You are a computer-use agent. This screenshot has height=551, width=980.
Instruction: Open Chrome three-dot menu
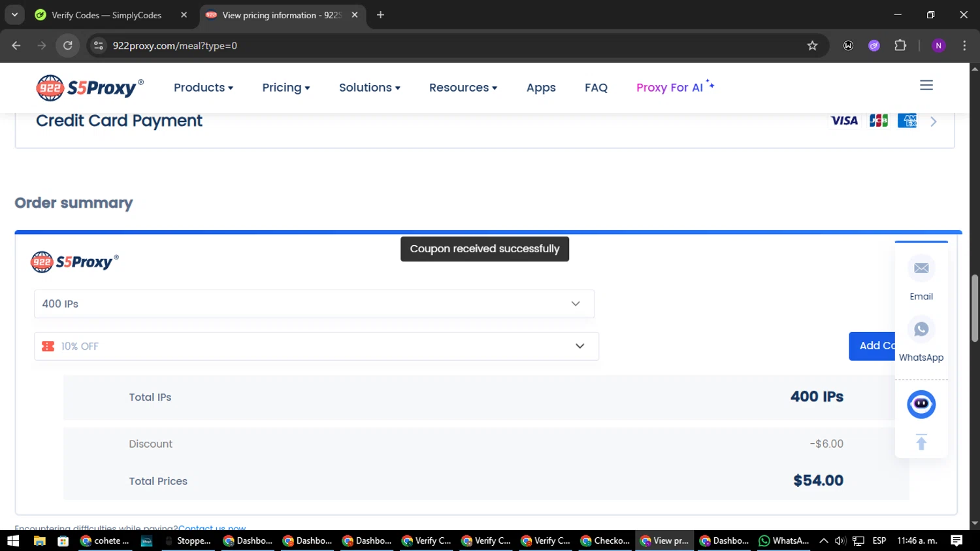coord(964,46)
